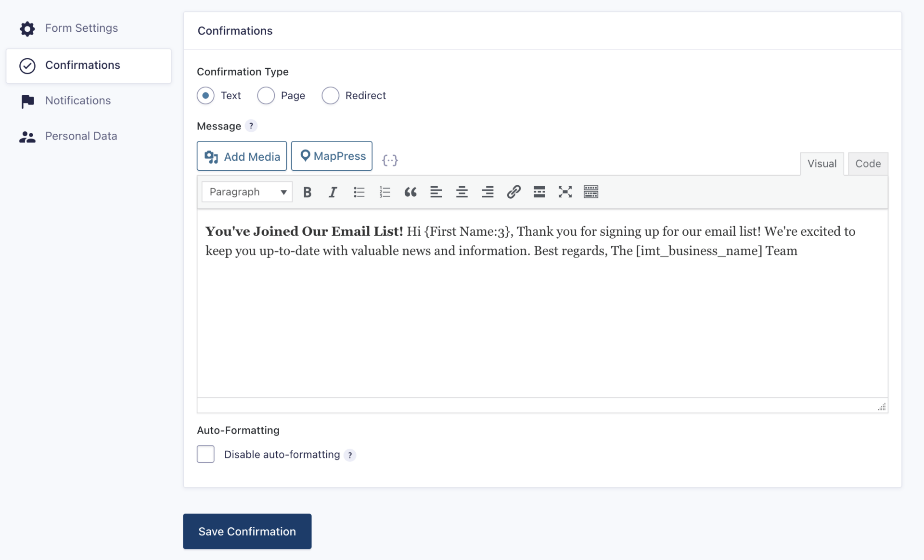
Task: Choose the Page confirmation type
Action: pyautogui.click(x=266, y=96)
